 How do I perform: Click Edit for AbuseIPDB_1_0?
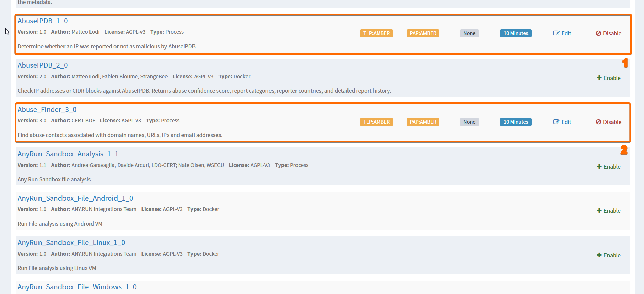(x=562, y=33)
